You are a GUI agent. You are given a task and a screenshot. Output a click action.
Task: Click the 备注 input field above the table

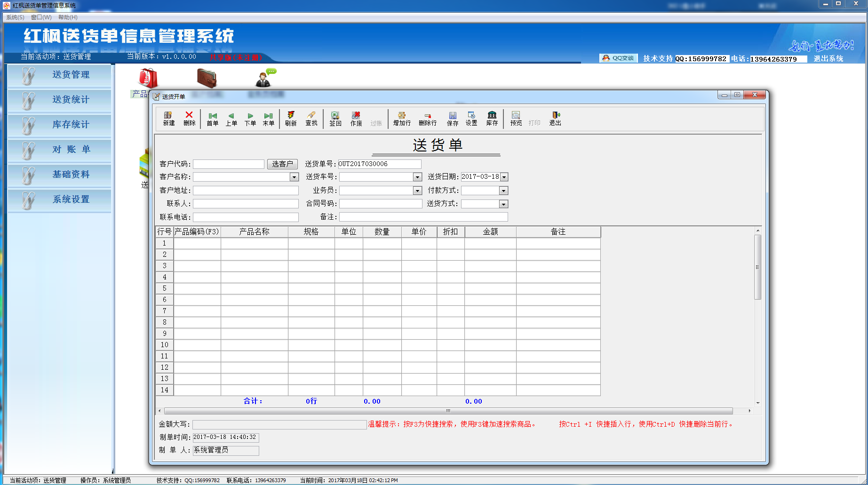(x=423, y=217)
